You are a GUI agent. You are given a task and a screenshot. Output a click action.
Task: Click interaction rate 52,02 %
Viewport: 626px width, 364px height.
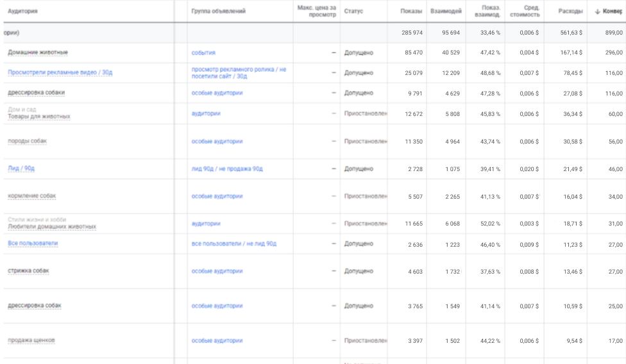point(490,224)
